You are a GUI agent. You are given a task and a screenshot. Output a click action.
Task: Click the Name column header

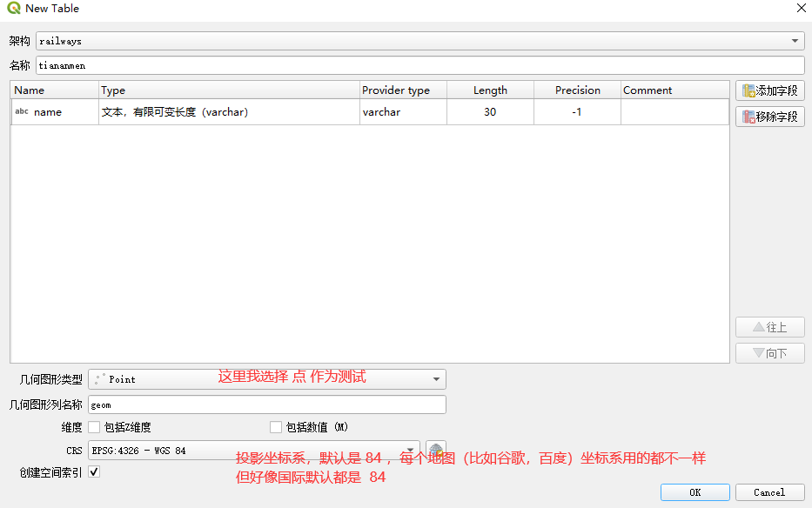click(x=52, y=90)
